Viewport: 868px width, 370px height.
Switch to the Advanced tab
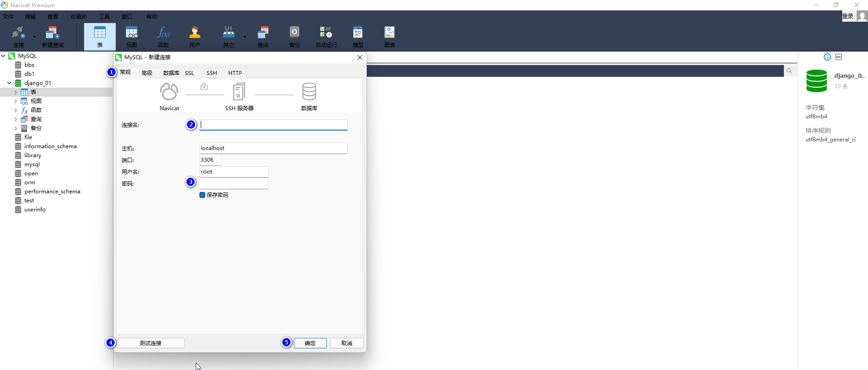click(x=147, y=73)
